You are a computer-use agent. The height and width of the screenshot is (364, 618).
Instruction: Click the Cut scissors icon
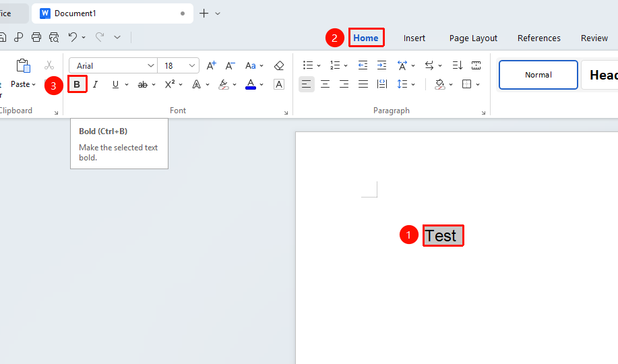tap(49, 65)
